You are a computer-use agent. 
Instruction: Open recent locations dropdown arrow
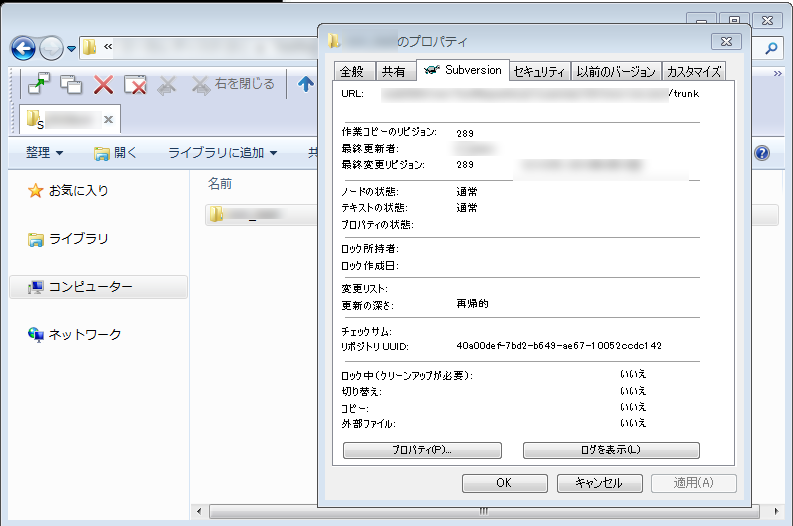click(71, 49)
